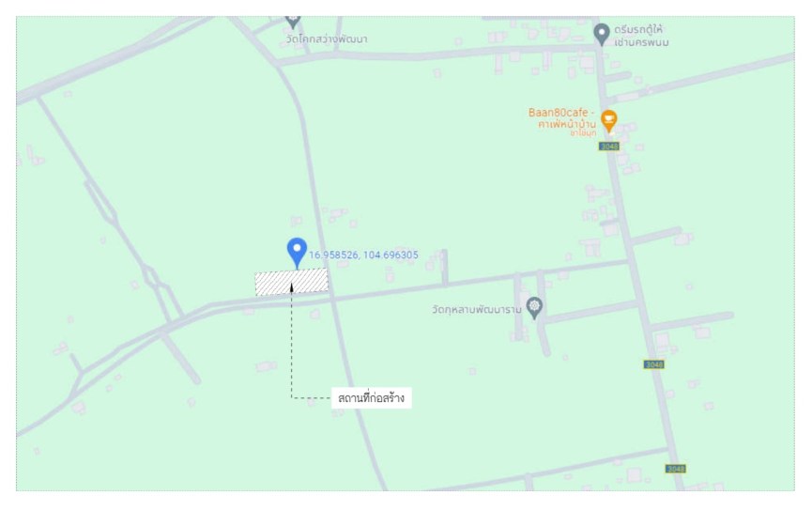
Task: Open the orange Baan80cafe coffee cup marker
Action: [608, 121]
